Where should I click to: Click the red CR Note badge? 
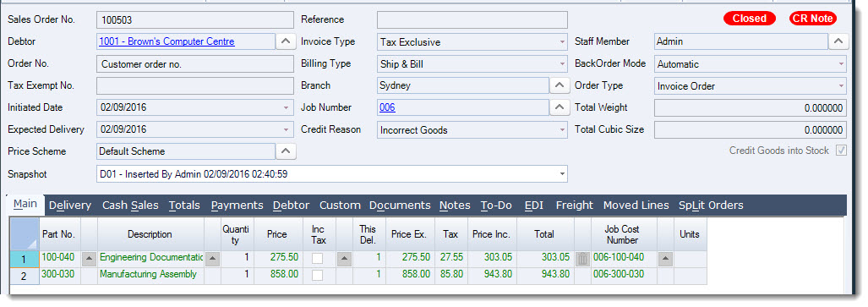pos(813,19)
